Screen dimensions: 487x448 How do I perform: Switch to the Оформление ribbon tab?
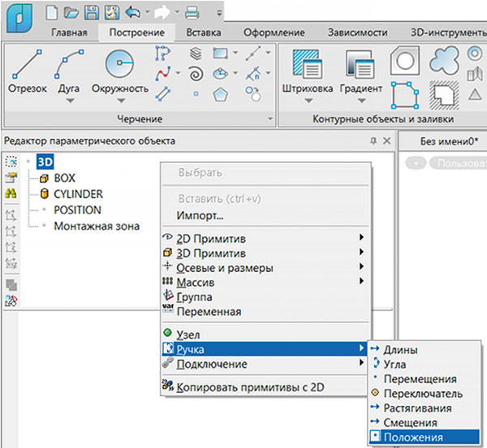[x=274, y=32]
